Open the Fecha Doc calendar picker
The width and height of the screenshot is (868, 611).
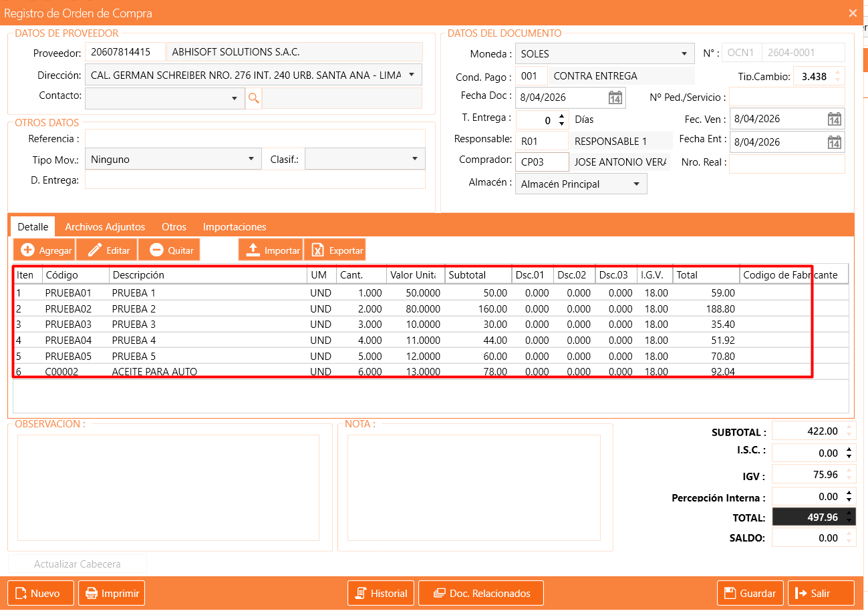click(615, 97)
